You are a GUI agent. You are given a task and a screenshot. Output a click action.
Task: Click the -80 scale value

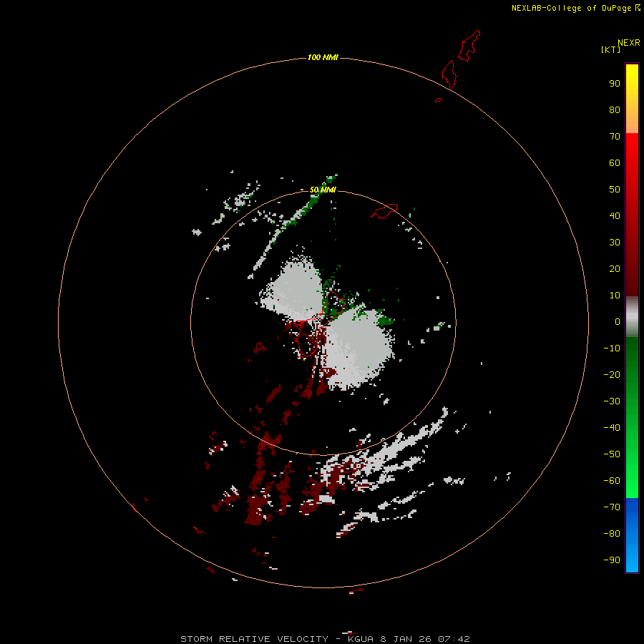(612, 534)
